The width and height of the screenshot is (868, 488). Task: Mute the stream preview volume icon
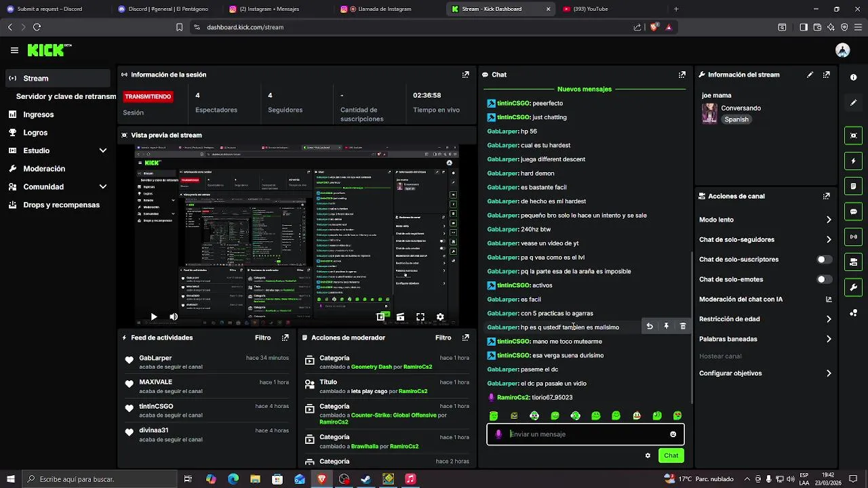coord(174,317)
